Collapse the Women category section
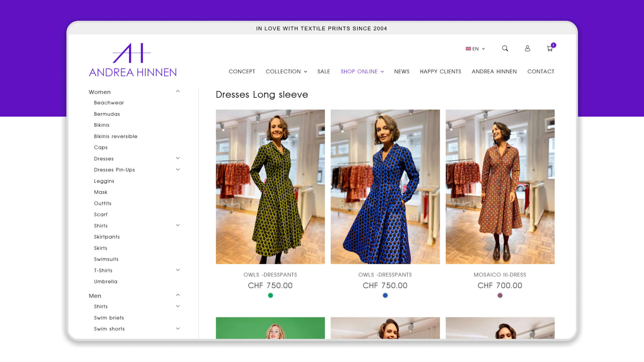 pos(178,91)
